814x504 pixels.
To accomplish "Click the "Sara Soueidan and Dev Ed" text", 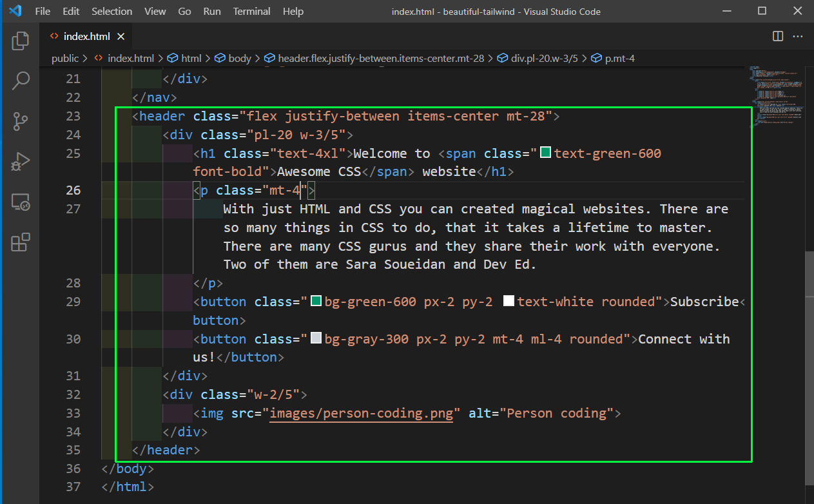I will coord(438,264).
